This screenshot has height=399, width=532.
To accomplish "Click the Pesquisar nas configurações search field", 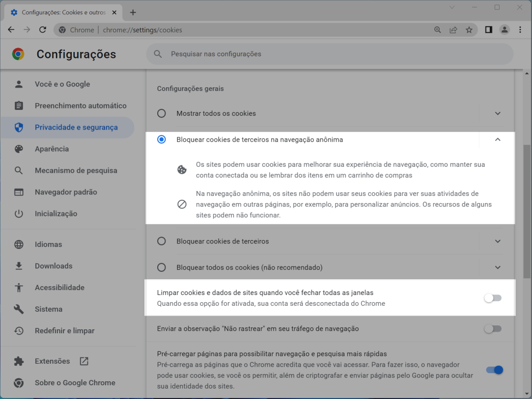I will 330,54.
